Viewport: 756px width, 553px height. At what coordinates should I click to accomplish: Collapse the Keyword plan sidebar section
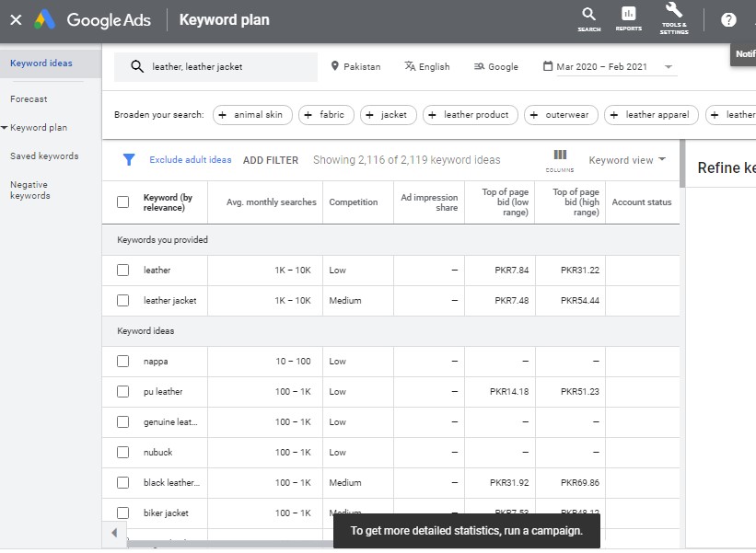(x=5, y=128)
